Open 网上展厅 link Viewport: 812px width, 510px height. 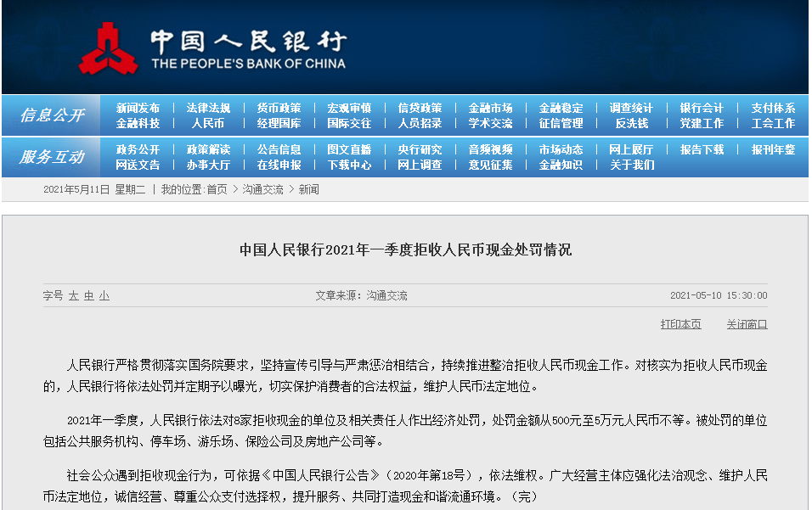631,149
